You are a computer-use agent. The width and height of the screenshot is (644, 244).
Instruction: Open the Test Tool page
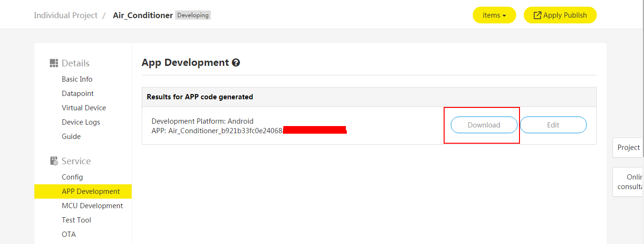pyautogui.click(x=76, y=220)
